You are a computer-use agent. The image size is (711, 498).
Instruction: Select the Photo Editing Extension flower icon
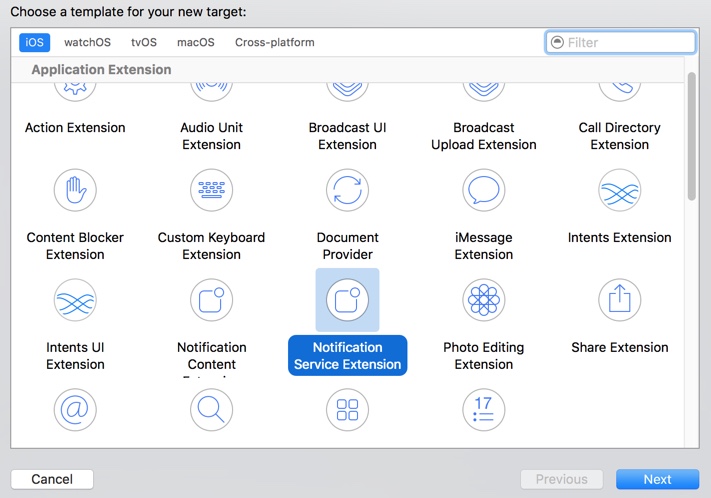(484, 300)
